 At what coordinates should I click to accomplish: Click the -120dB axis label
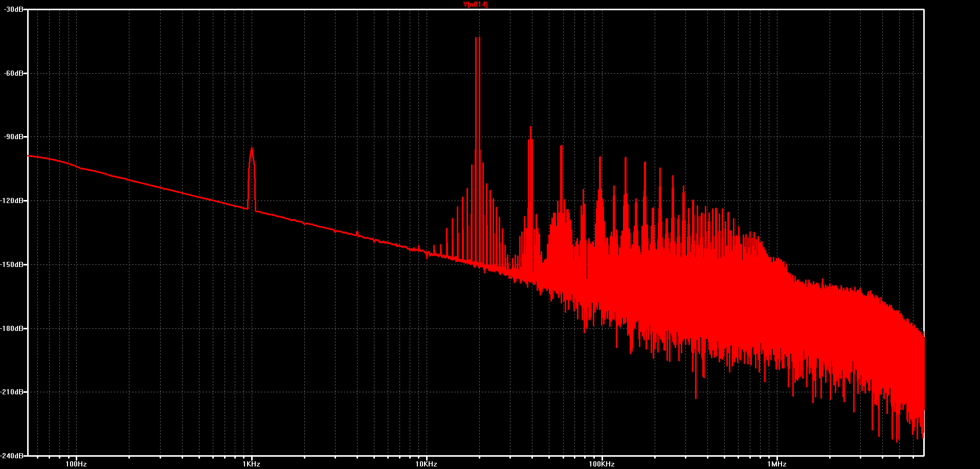tap(12, 200)
